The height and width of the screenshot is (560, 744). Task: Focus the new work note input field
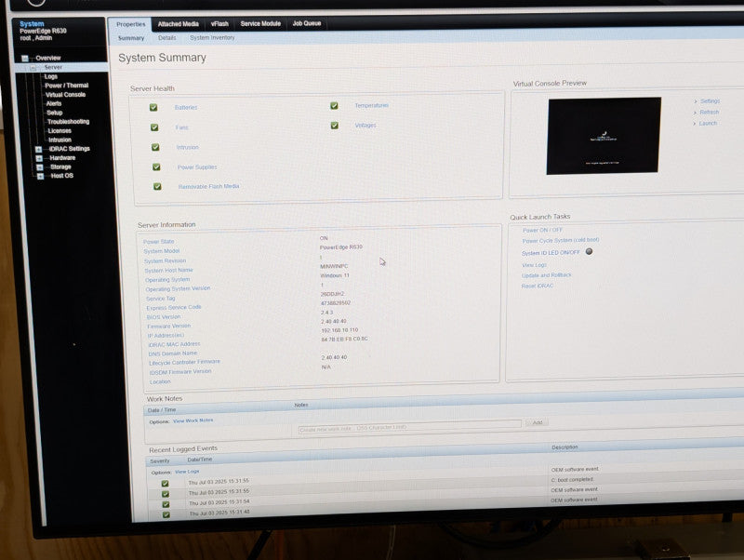(409, 428)
